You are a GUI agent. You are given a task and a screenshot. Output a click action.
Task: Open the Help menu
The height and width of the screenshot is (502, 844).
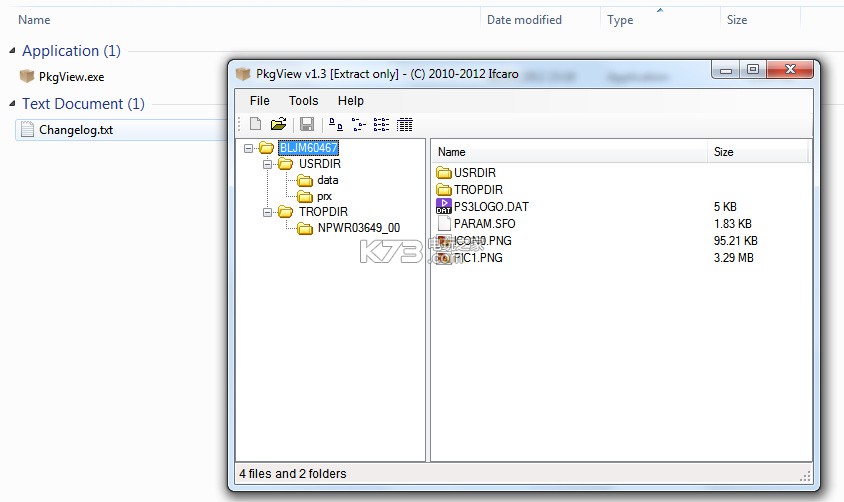tap(350, 101)
